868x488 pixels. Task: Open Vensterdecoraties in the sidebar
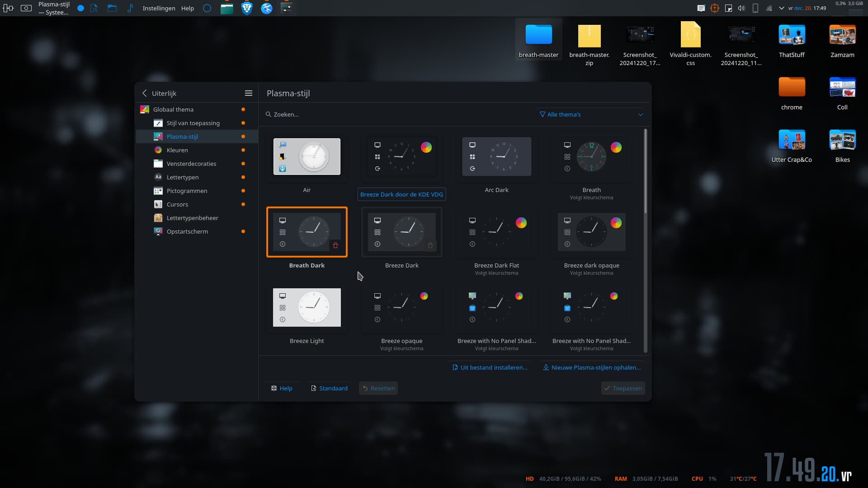pos(197,164)
